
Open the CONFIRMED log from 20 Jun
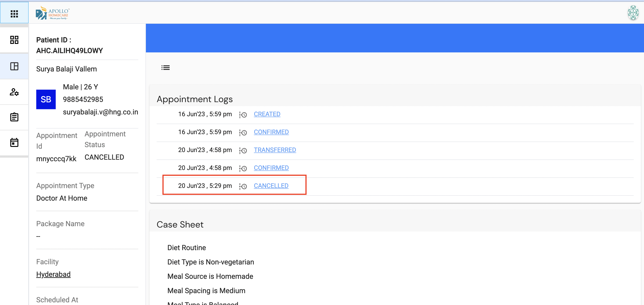click(271, 168)
